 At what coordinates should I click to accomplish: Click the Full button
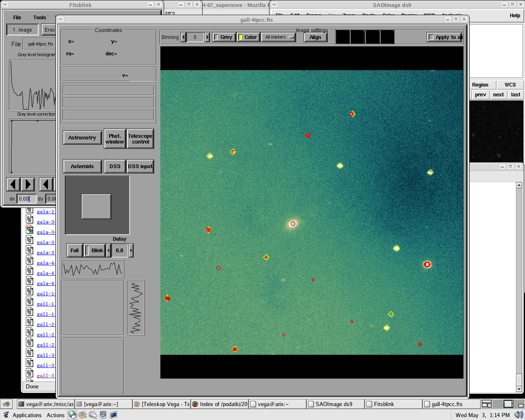[75, 251]
